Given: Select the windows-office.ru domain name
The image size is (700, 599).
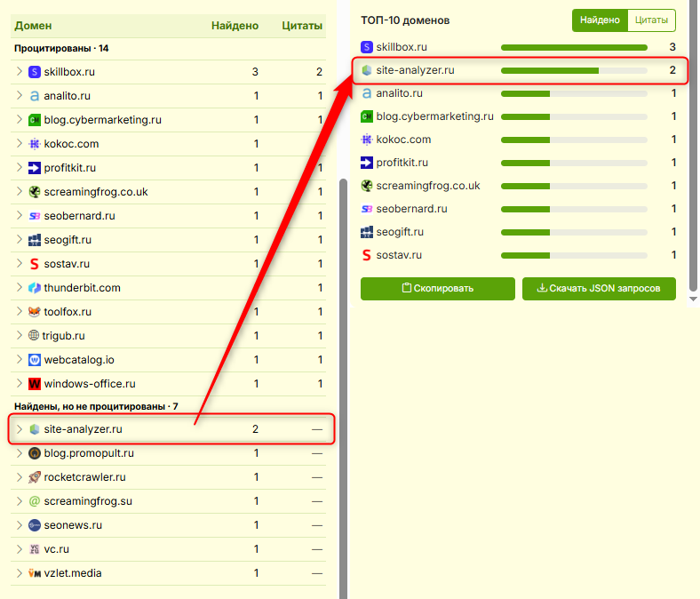Looking at the screenshot, I should tap(90, 384).
